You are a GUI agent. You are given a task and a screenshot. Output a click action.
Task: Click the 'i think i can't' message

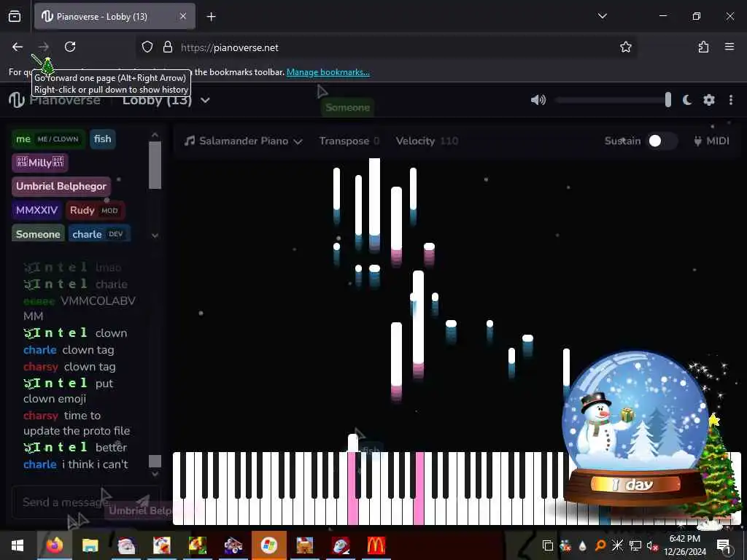point(96,464)
